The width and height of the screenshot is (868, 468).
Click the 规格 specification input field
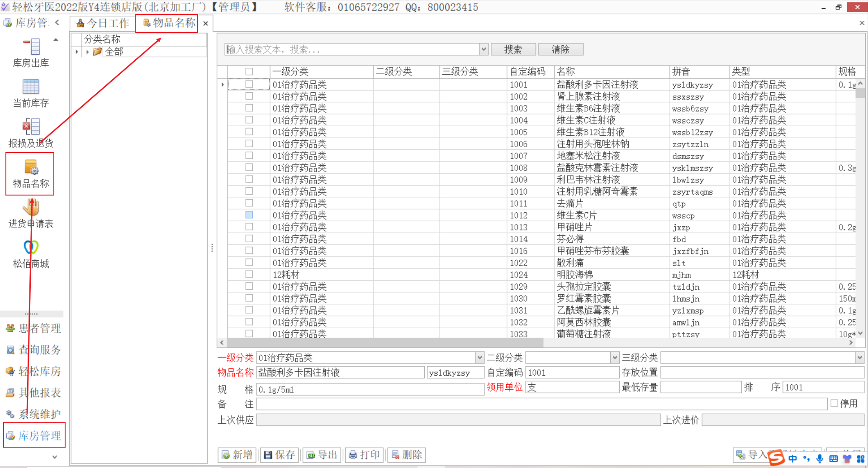click(370, 389)
